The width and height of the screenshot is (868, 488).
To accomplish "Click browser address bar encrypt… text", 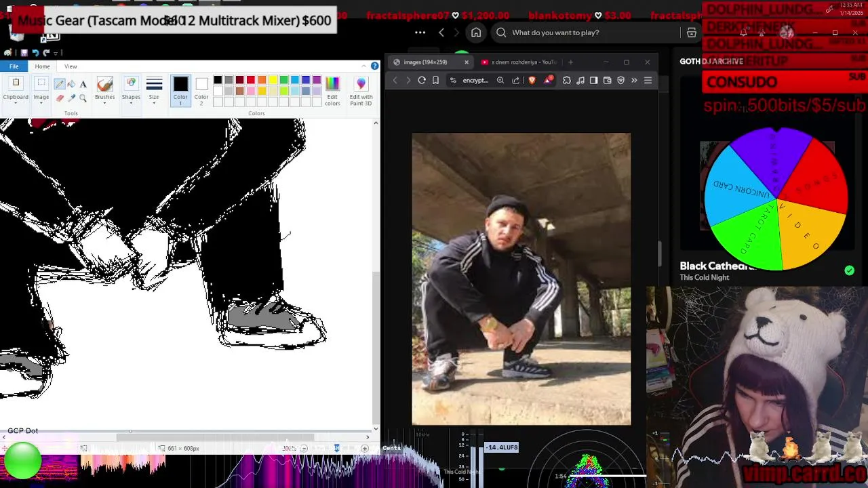I will pos(475,80).
